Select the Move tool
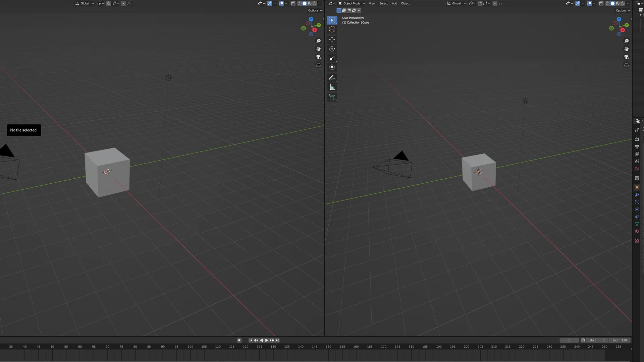Image resolution: width=644 pixels, height=362 pixels. [x=332, y=40]
